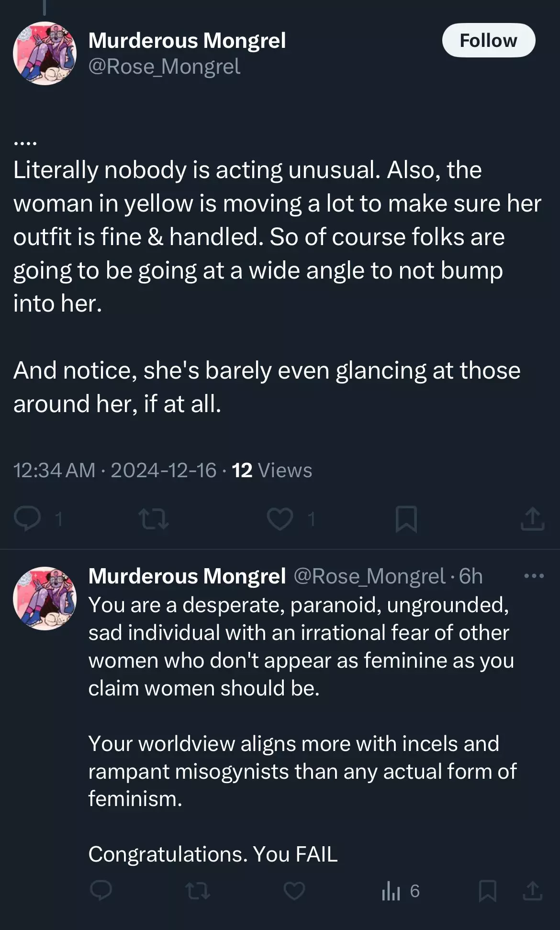
Task: Like the reply tweet
Action: tap(294, 891)
